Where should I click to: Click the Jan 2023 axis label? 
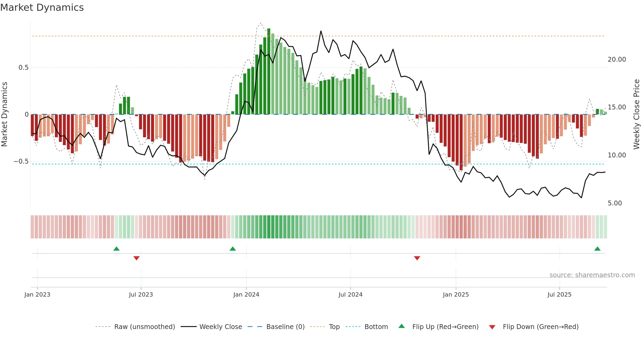pos(37,294)
